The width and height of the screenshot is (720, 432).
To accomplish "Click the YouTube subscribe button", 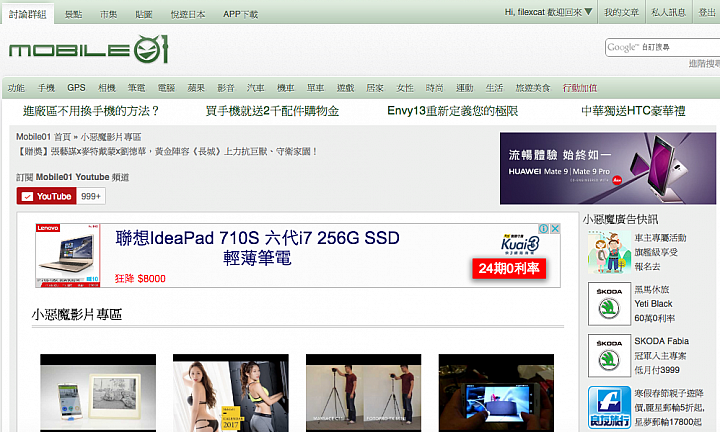I will pyautogui.click(x=46, y=196).
